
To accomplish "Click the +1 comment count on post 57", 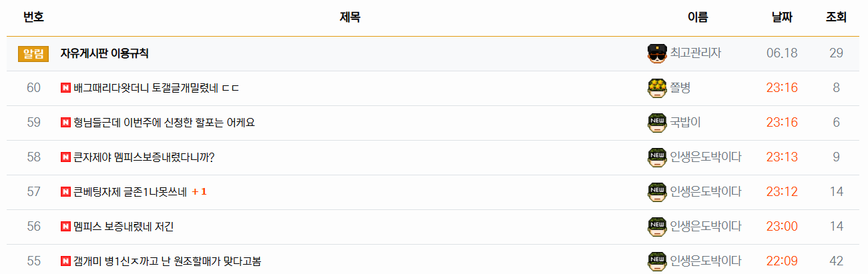I will click(x=199, y=192).
